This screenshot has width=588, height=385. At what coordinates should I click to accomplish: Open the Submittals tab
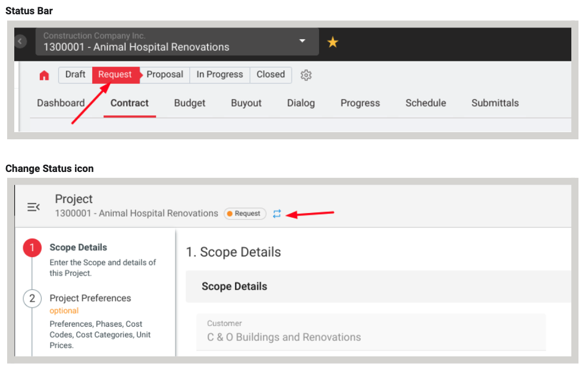495,103
